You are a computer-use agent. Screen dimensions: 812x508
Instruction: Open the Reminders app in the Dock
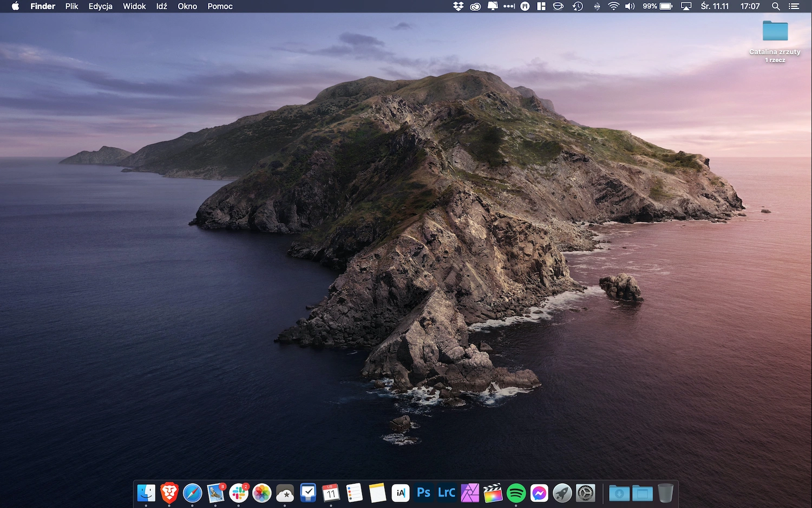click(354, 493)
